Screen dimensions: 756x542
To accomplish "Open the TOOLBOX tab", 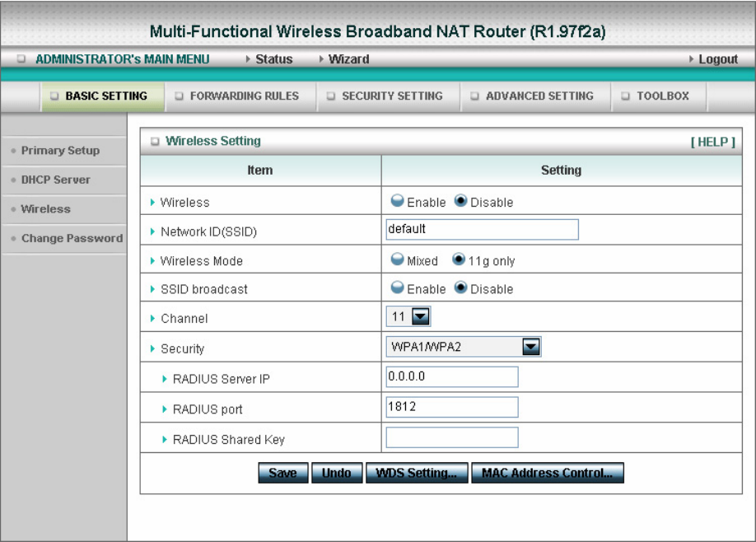I will (x=659, y=96).
